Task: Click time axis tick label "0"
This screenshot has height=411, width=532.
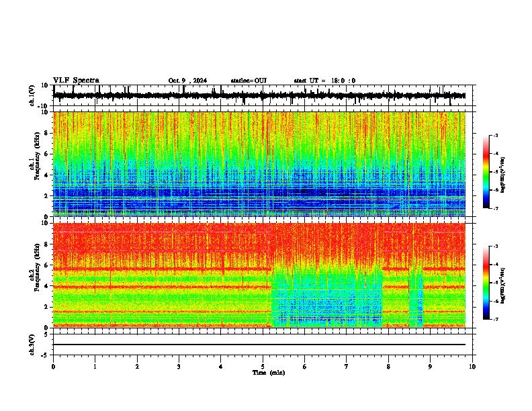Action: [53, 367]
